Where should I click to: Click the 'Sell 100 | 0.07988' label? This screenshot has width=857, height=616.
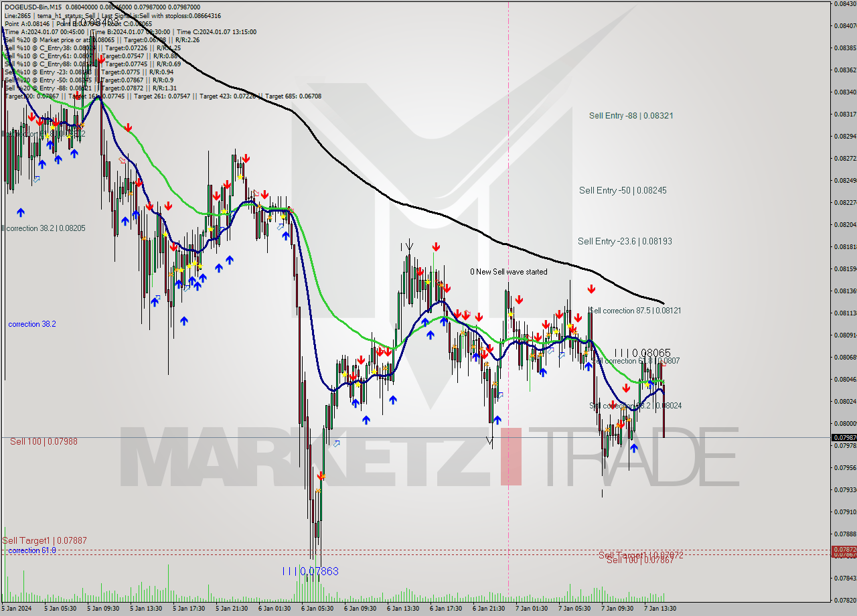pyautogui.click(x=44, y=441)
